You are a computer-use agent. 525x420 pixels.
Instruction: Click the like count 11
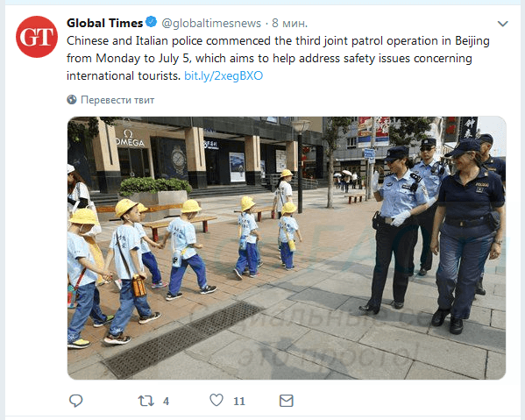pos(239,401)
